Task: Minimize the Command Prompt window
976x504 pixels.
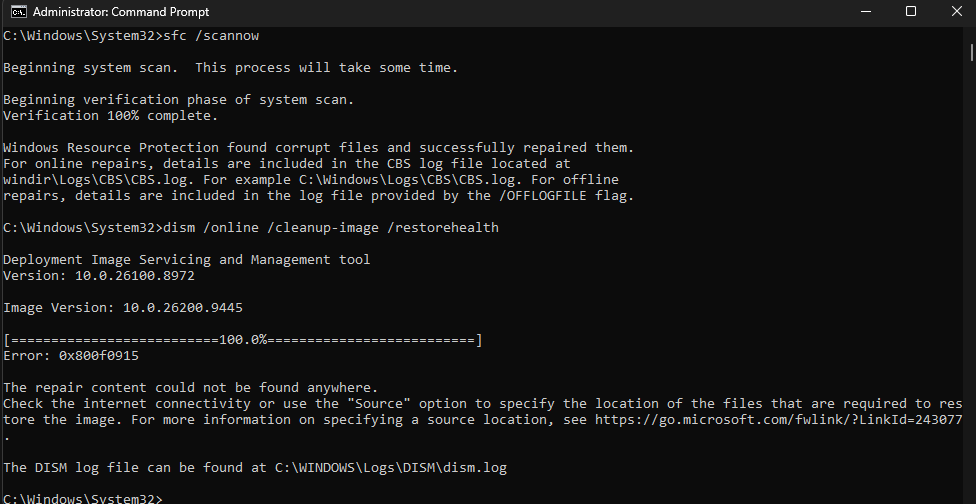Action: point(865,11)
